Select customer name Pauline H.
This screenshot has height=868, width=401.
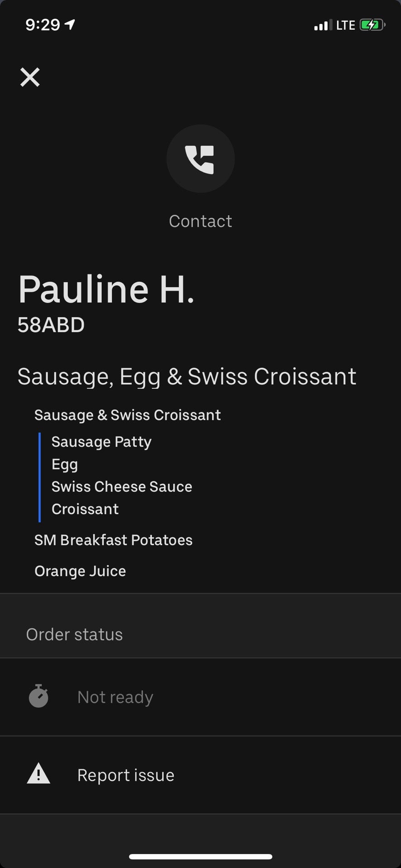106,289
